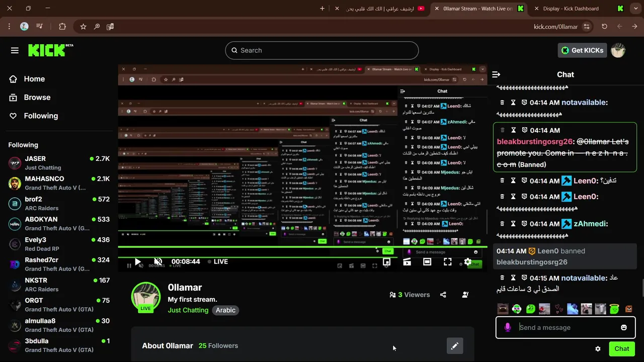Delete Leen0's "تدفين؟" message

(502, 180)
